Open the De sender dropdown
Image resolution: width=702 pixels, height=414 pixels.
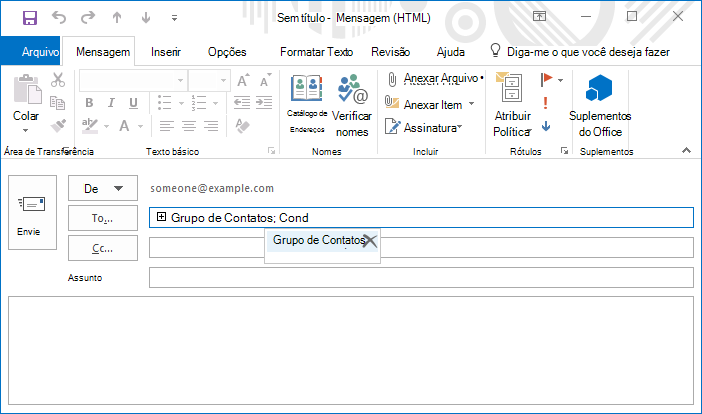(x=103, y=188)
